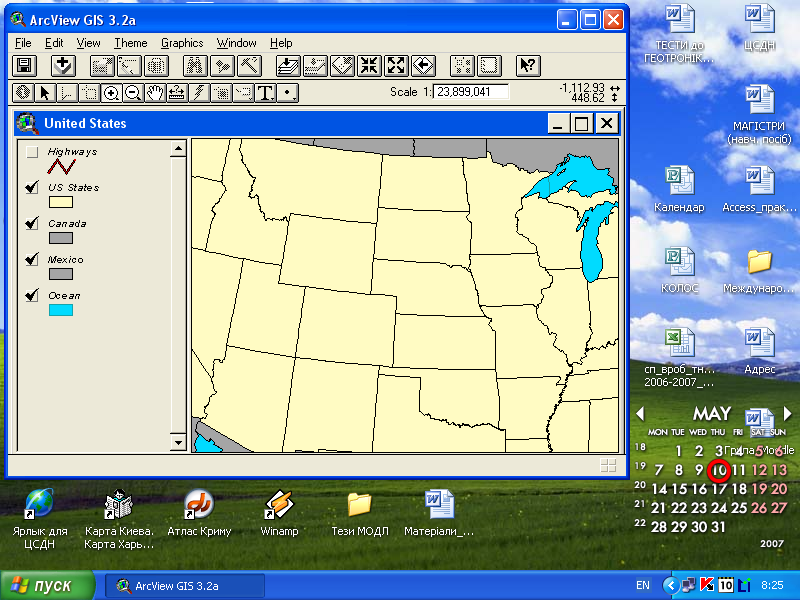Click the EN language indicator
Viewport: 800px width, 600px height.
643,585
